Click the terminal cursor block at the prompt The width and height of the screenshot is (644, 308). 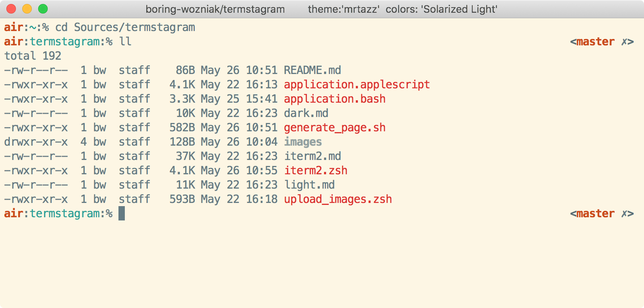pos(122,214)
